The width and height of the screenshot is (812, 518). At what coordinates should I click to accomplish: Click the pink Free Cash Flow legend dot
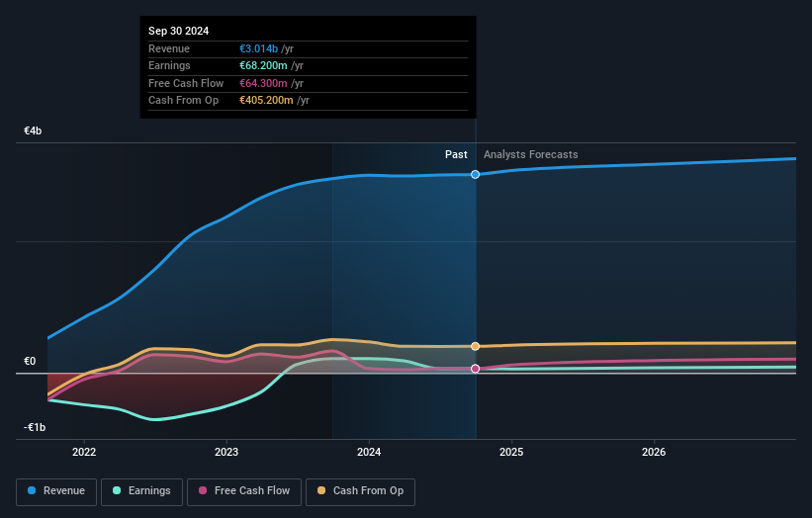coord(203,490)
